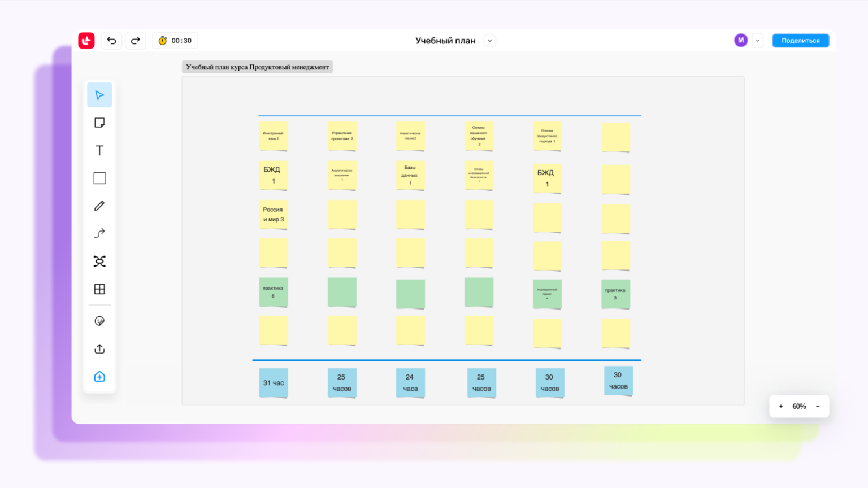Zoom in with the plus button
This screenshot has height=488, width=868.
(x=781, y=406)
